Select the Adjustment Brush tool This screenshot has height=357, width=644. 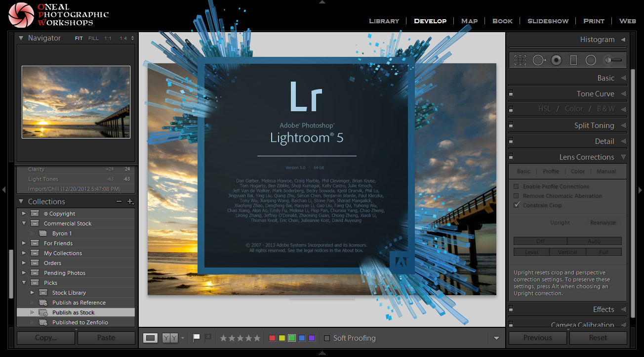point(612,60)
